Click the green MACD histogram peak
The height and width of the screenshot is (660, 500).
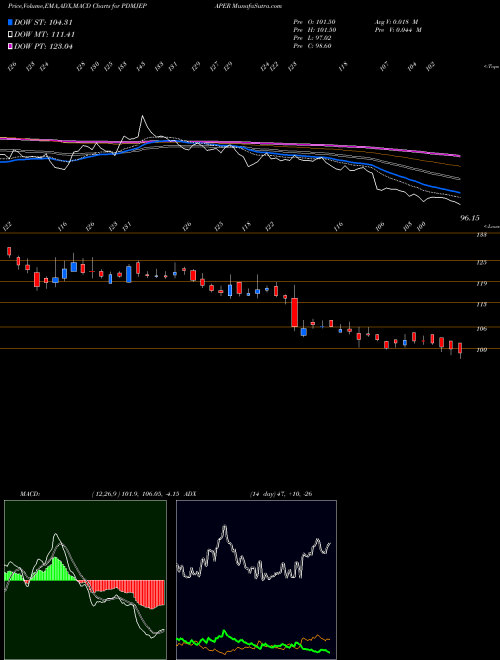(x=55, y=569)
